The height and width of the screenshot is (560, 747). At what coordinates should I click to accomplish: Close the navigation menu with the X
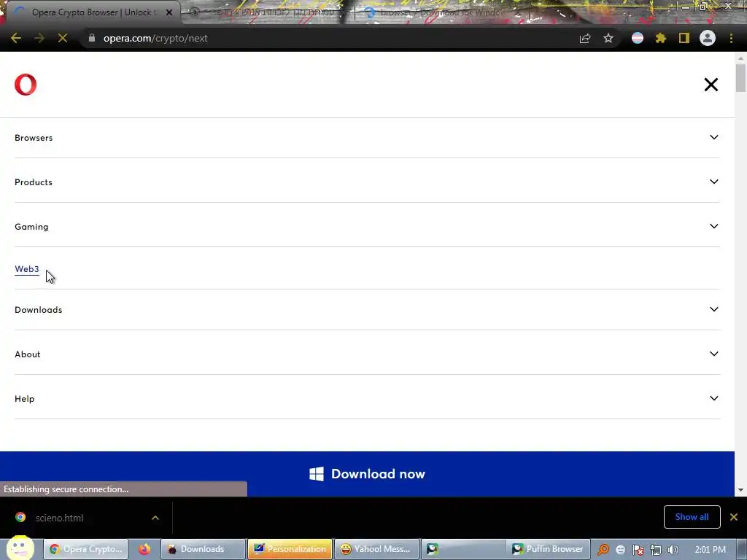711,85
